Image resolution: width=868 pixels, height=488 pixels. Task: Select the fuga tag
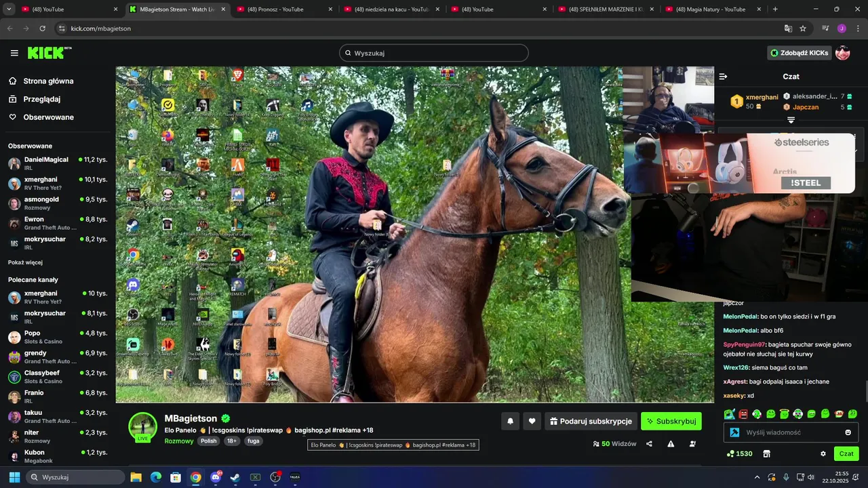[x=253, y=441]
